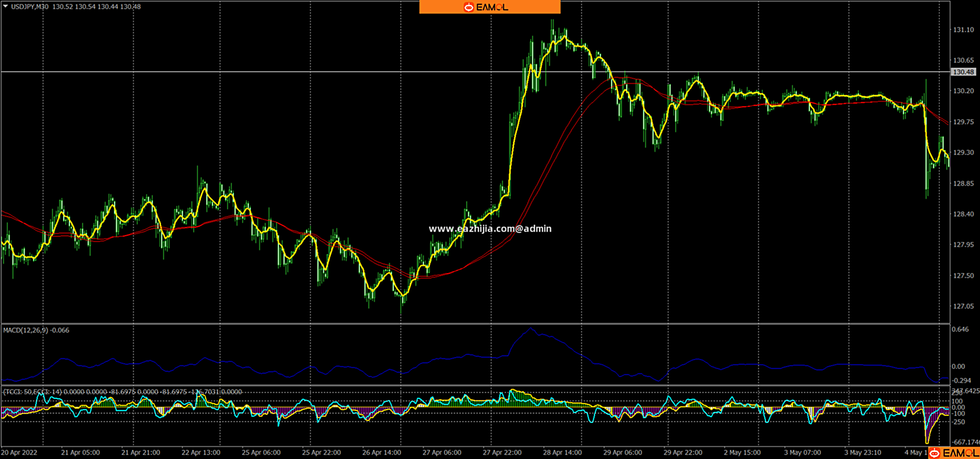Select the current price tag 130.48

[963, 72]
